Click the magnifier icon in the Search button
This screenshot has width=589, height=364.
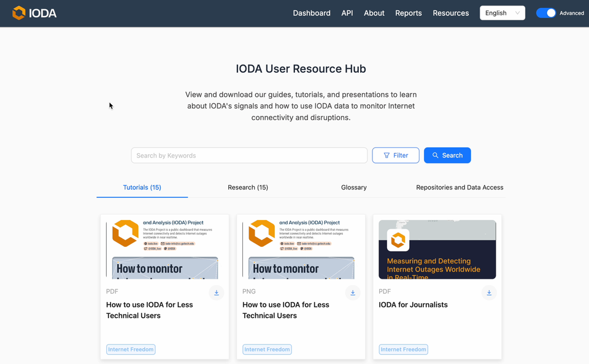(436, 155)
